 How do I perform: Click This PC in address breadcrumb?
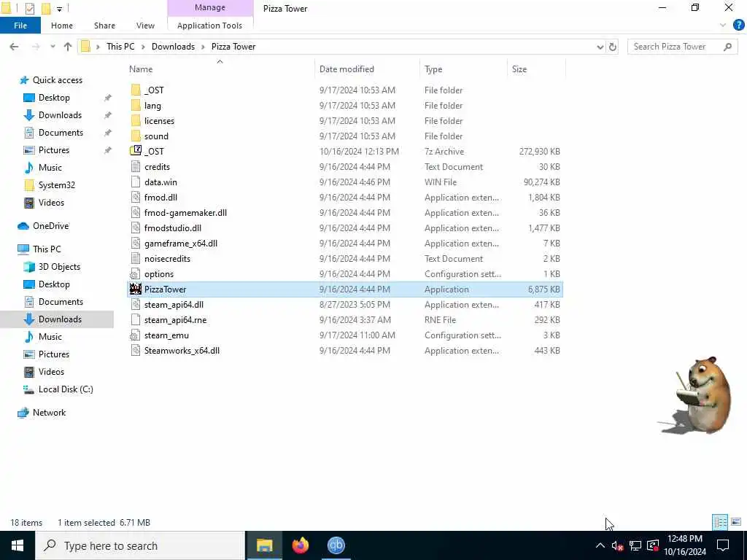tap(120, 47)
